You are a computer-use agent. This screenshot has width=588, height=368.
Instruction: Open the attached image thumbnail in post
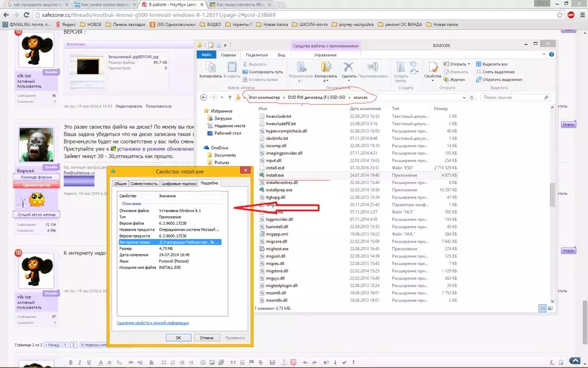click(x=87, y=67)
